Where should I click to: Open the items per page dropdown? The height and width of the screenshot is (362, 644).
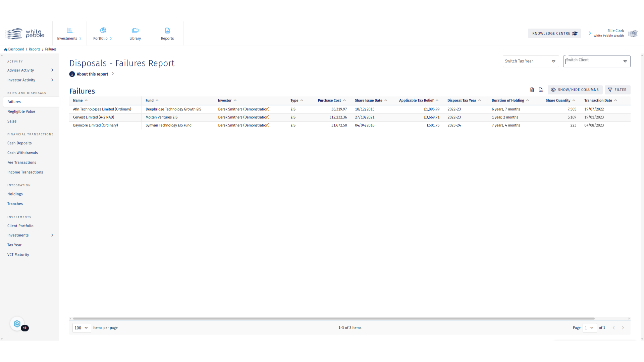(81, 328)
